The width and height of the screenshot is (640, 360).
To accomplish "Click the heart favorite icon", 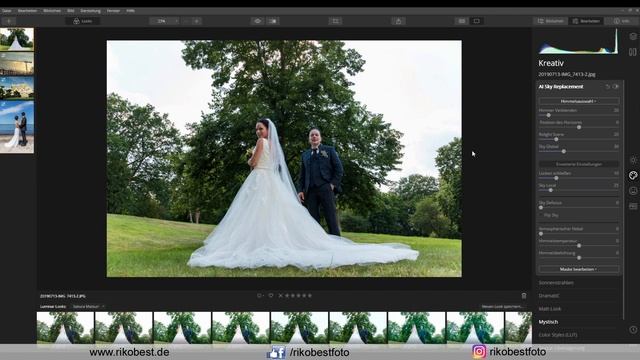I will pos(271,296).
